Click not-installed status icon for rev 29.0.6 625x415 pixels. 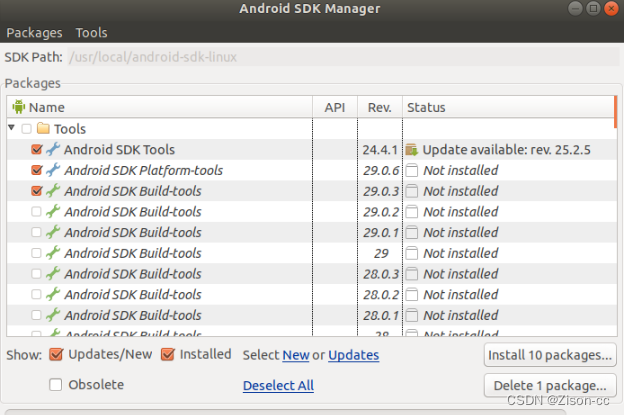coord(412,170)
